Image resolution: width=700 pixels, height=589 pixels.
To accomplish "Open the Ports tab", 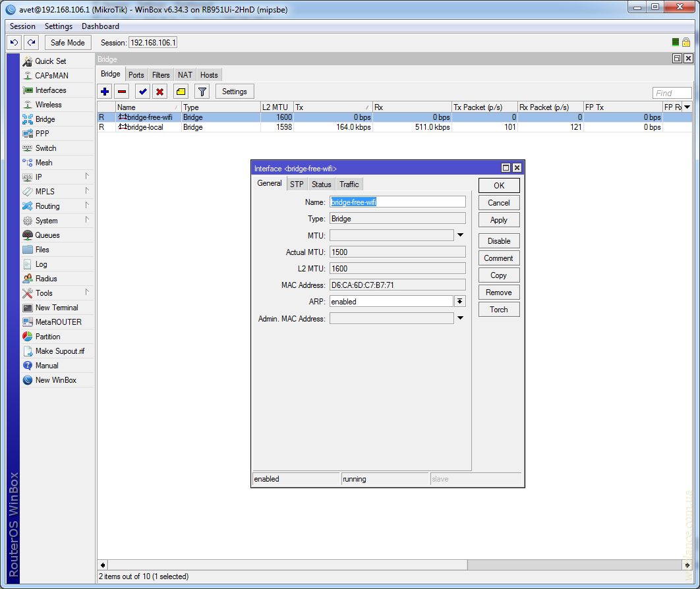I will point(136,75).
